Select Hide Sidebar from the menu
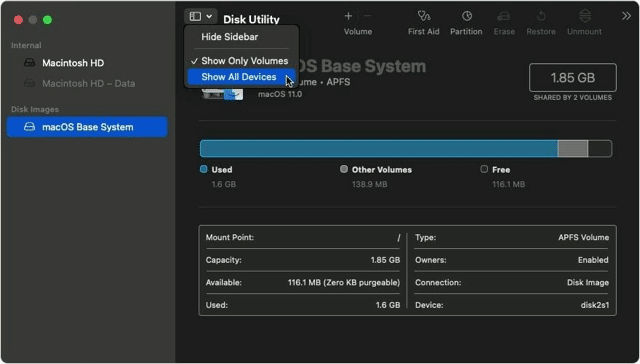 coord(229,37)
